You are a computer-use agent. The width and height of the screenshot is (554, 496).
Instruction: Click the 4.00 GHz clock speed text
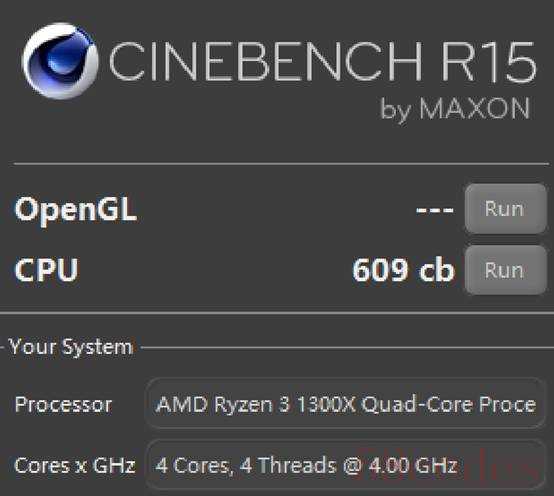413,465
